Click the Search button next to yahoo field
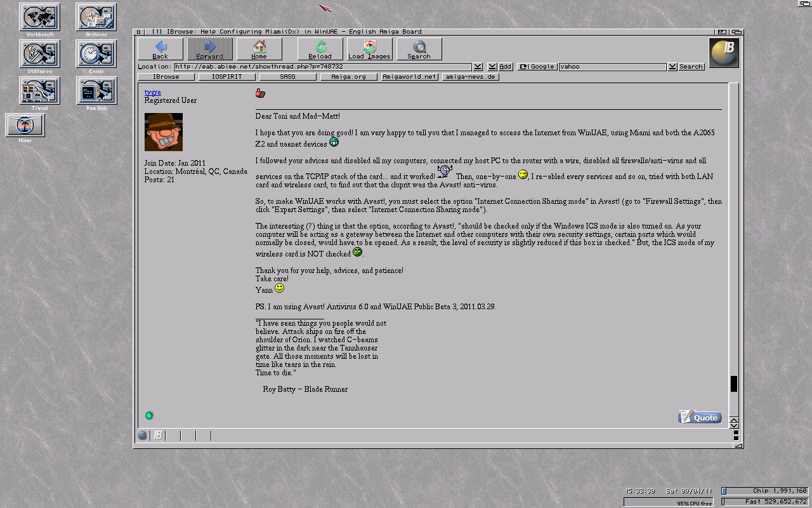The image size is (812, 508). [x=691, y=67]
